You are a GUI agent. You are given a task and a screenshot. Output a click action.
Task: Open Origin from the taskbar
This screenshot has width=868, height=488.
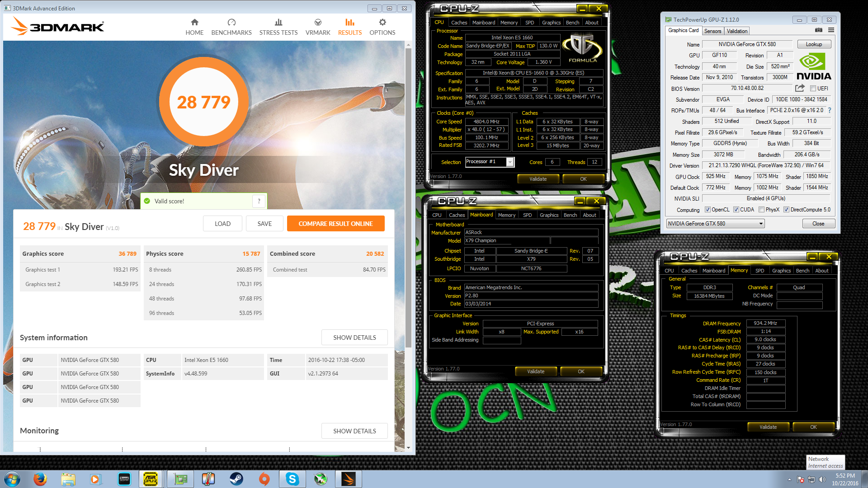[x=264, y=479]
